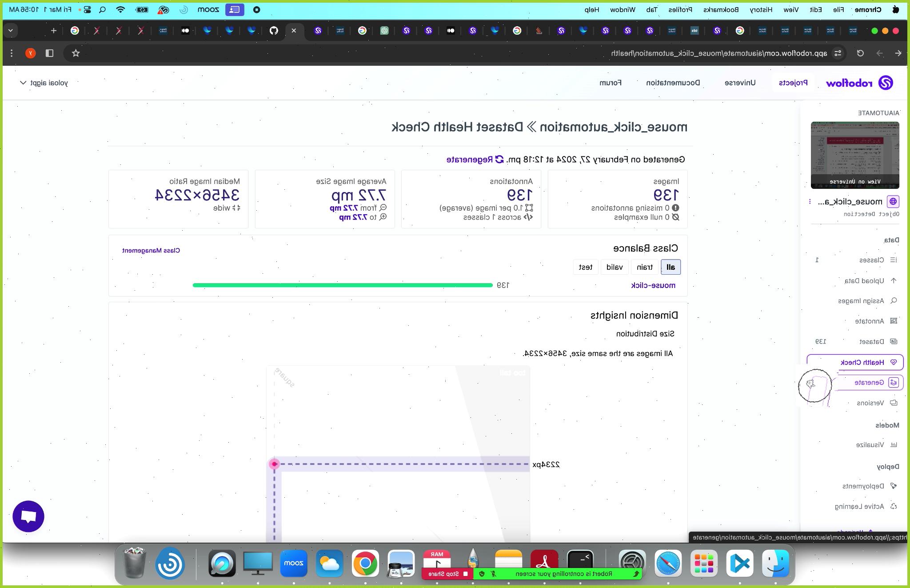Open project options three-dot menu
The width and height of the screenshot is (910, 588).
click(x=810, y=202)
